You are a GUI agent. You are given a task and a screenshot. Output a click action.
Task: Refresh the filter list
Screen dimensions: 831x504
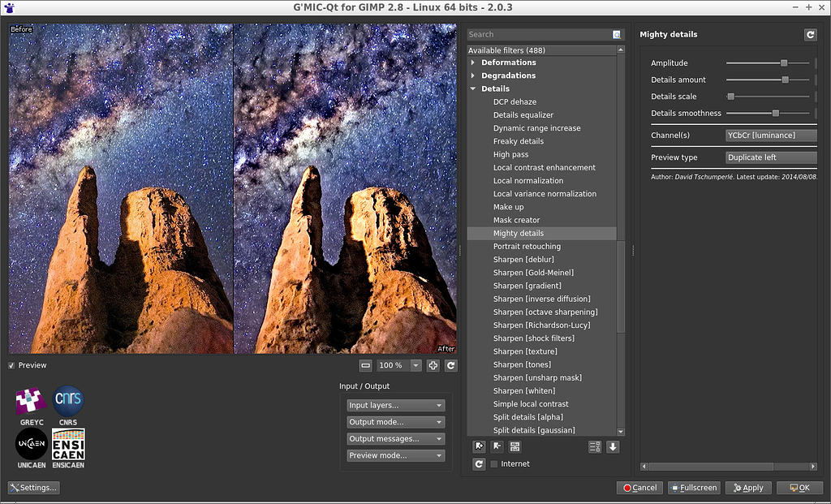pos(479,464)
